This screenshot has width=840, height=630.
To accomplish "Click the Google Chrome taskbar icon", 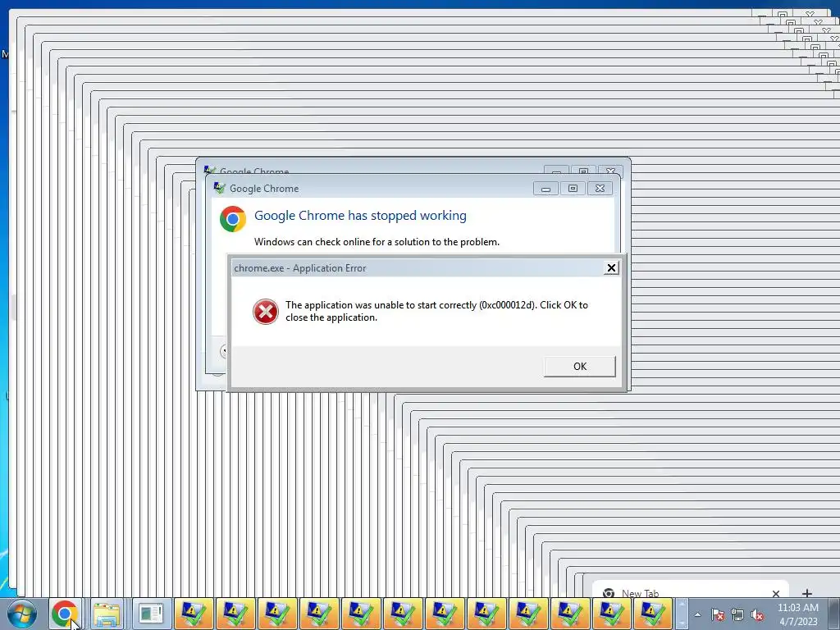I will (66, 614).
